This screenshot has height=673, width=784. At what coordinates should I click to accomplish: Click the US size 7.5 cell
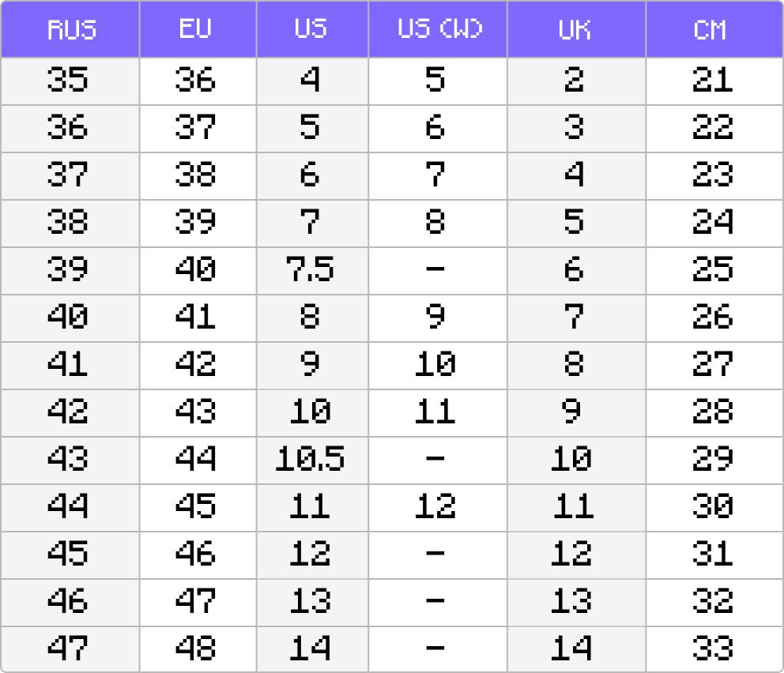[310, 270]
